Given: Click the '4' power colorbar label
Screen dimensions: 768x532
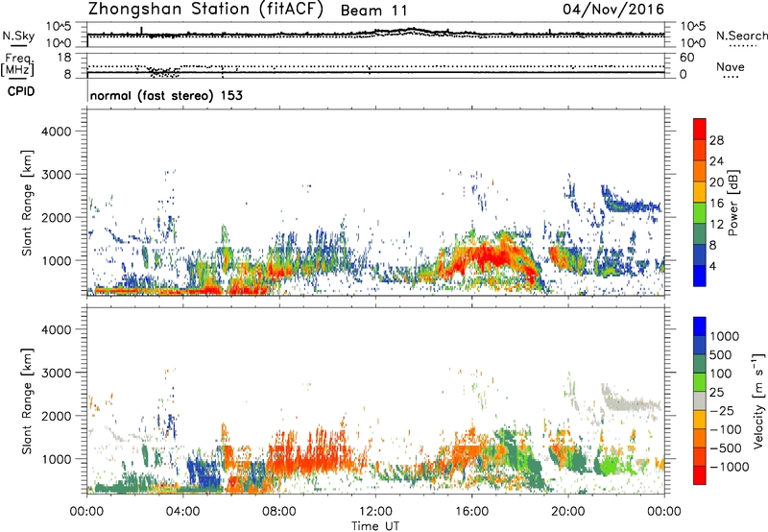Looking at the screenshot, I should [713, 266].
